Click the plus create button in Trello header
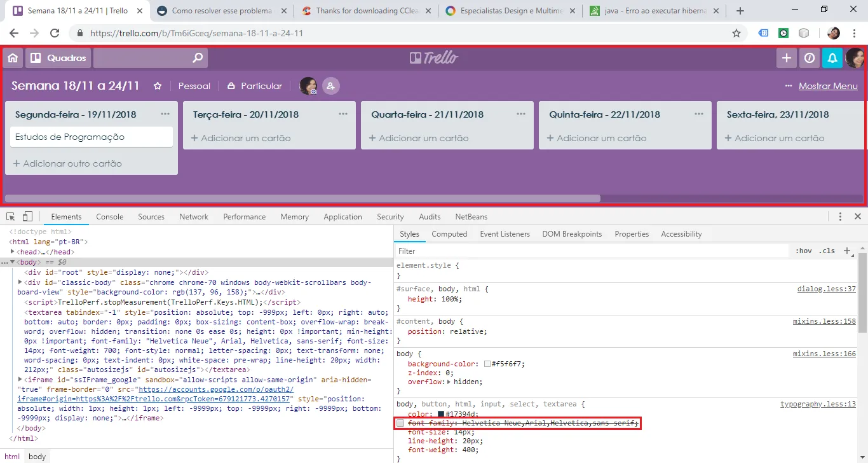 click(787, 58)
